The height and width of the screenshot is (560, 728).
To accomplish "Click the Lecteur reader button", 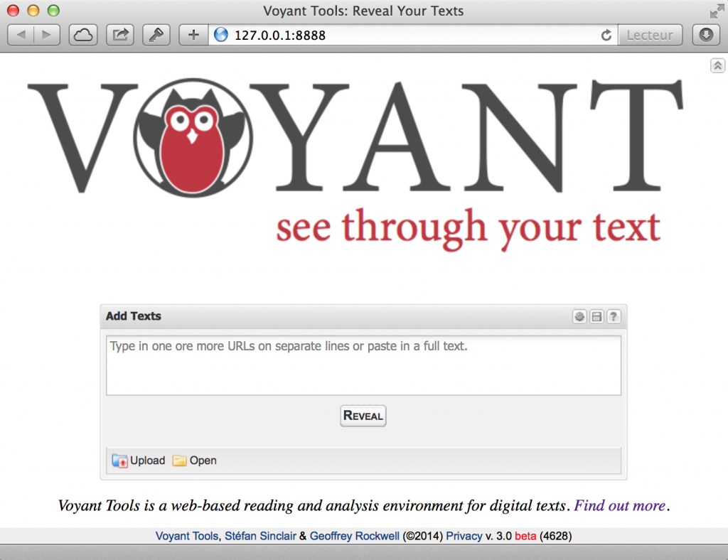I will pos(650,35).
